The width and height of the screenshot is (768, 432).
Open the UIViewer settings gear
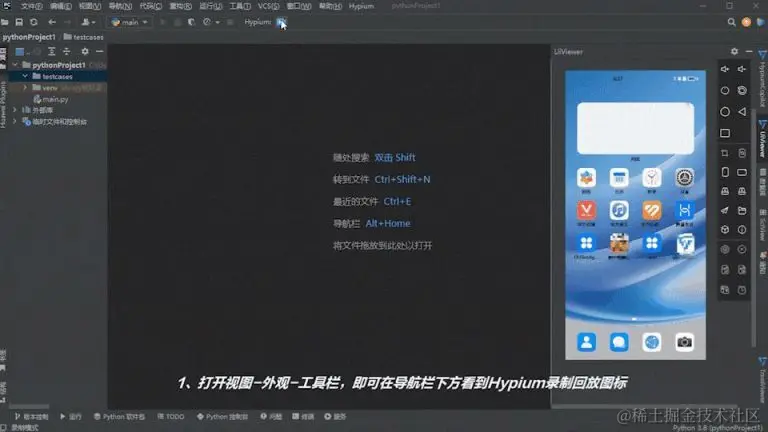(734, 51)
